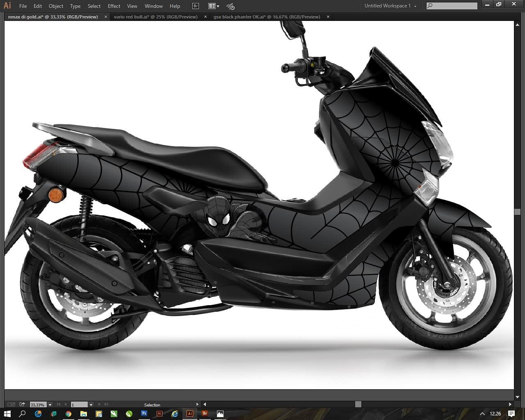Viewport: 525px width, 420px height.
Task: Switch to the vario red bull.ai tab
Action: [156, 17]
